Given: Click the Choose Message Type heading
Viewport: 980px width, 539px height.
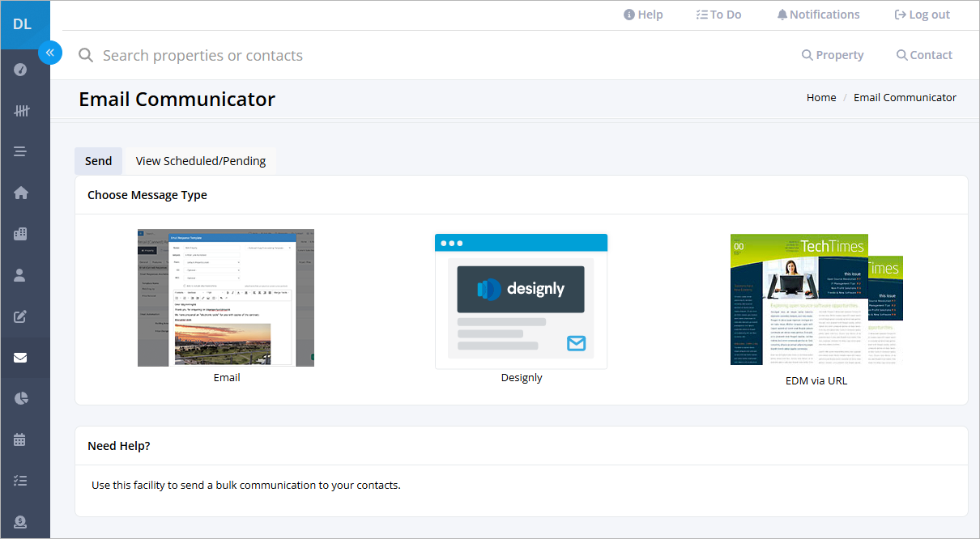Looking at the screenshot, I should click(147, 195).
